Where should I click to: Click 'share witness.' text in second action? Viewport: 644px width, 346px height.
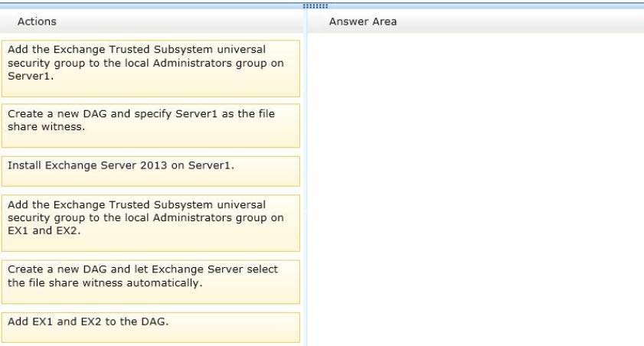(47, 127)
